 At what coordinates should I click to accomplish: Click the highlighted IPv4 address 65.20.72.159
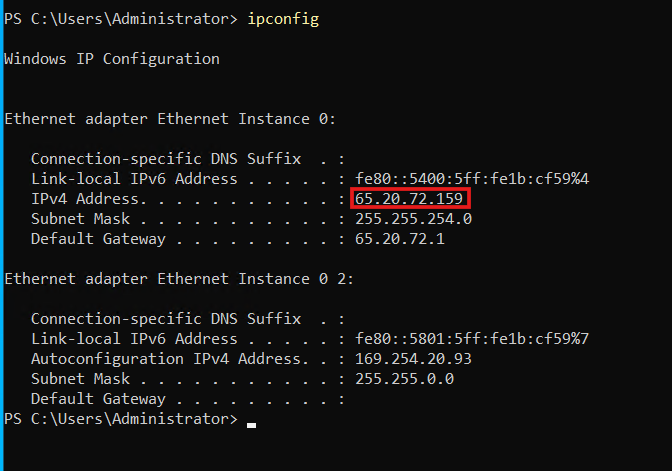[409, 198]
